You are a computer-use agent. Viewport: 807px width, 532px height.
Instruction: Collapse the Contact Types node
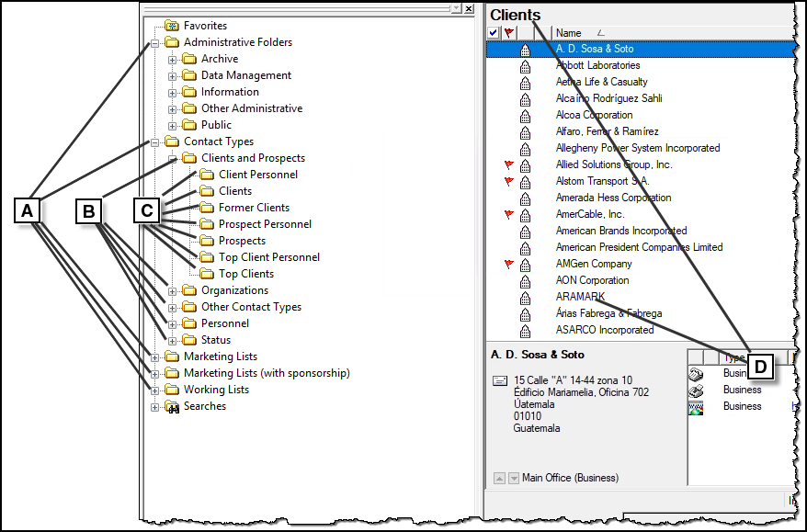154,143
